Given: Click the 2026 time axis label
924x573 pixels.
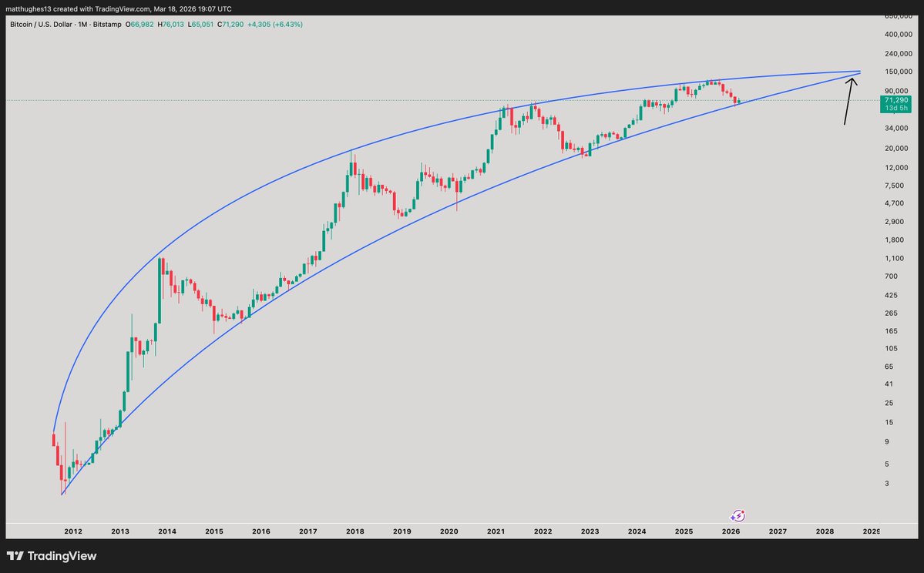Looking at the screenshot, I should [x=731, y=531].
